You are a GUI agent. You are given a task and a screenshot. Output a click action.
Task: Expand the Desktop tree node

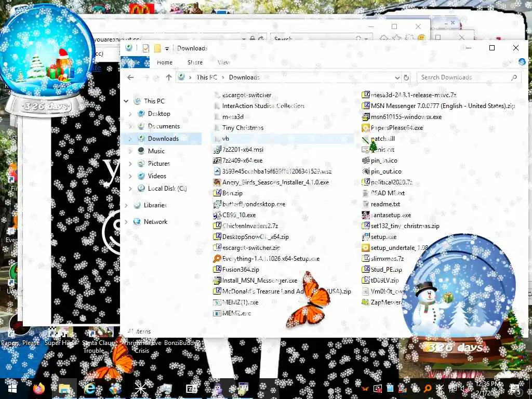130,114
